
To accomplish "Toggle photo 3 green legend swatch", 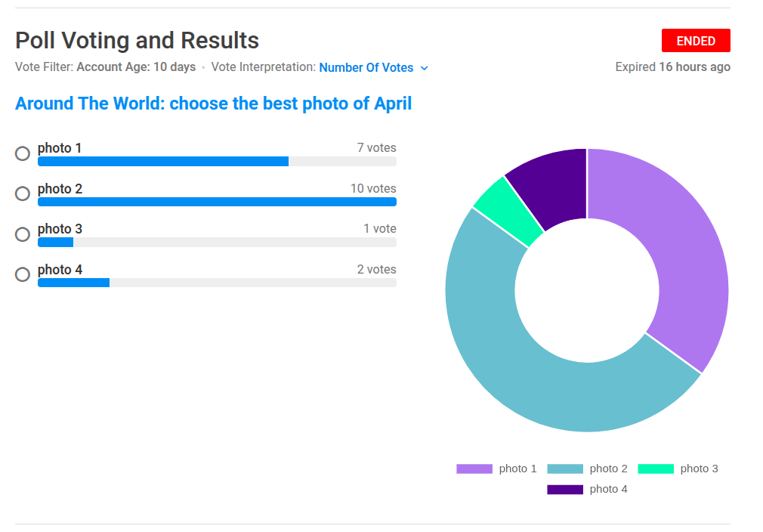I will click(x=656, y=469).
